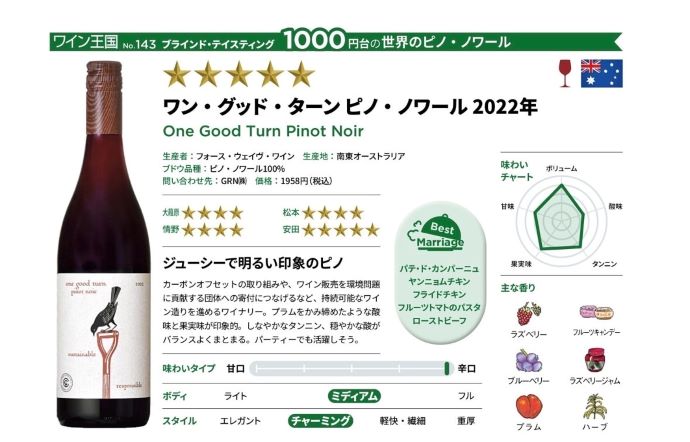The height and width of the screenshot is (442, 690).
Task: Click the plum aroma icon
Action: [x=529, y=406]
